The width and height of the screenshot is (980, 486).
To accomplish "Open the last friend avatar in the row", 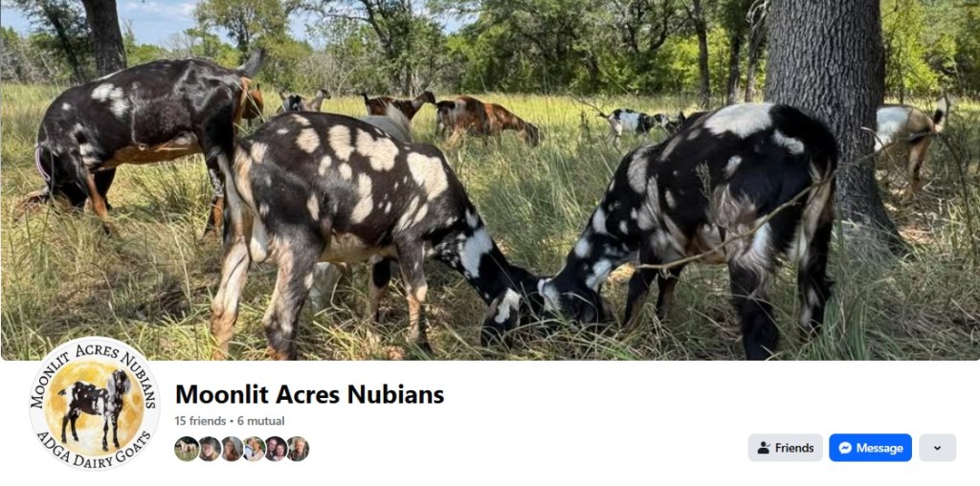I will click(298, 449).
